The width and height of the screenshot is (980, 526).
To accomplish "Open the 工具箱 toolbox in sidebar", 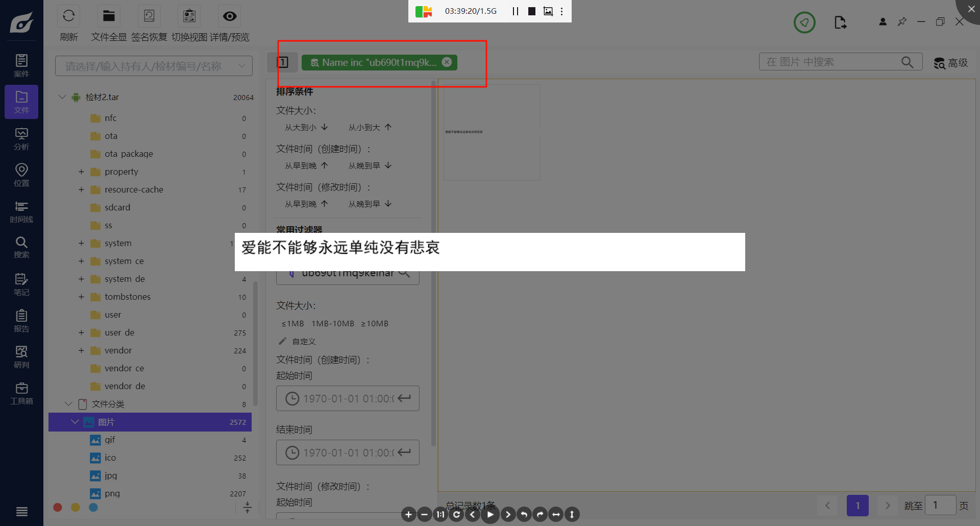I will coord(21,393).
